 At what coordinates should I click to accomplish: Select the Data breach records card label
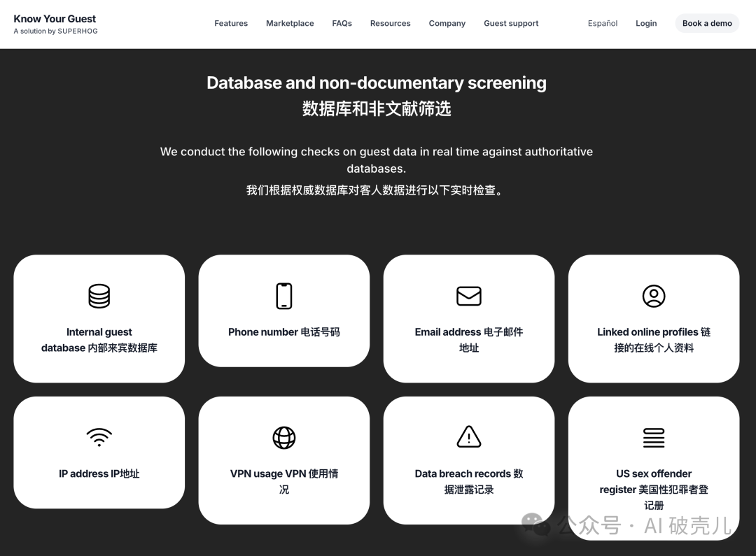[468, 481]
